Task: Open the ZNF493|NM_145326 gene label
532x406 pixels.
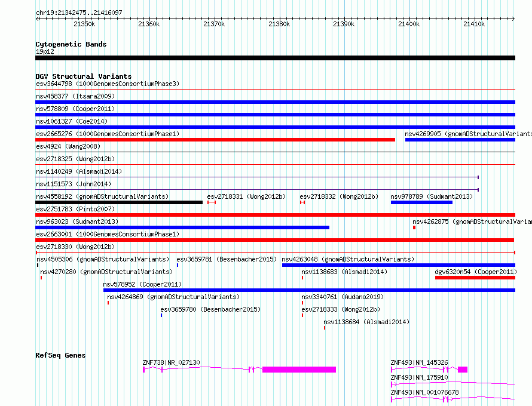Action: [x=419, y=362]
